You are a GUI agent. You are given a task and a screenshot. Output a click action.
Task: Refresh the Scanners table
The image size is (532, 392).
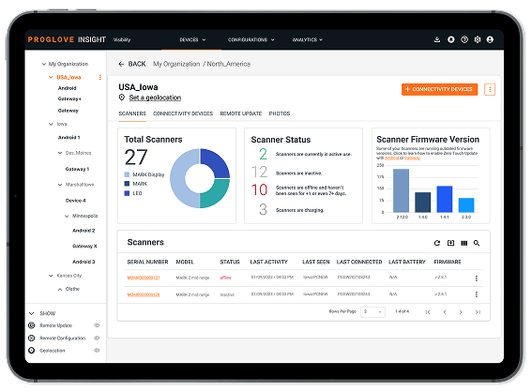point(437,243)
